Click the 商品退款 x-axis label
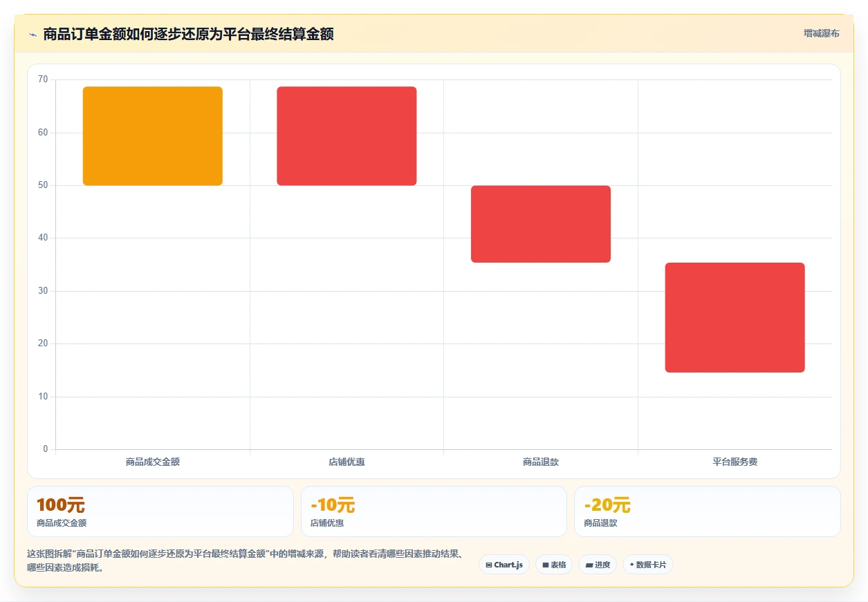This screenshot has height=602, width=868. coord(541,462)
